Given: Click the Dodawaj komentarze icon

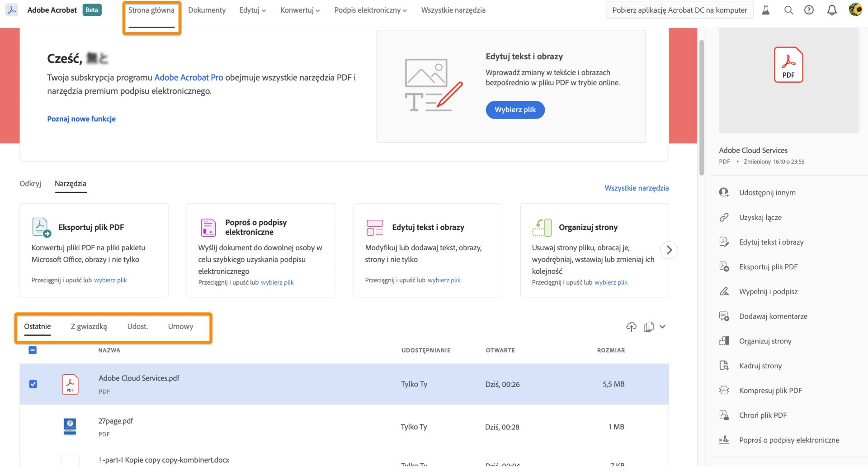Looking at the screenshot, I should click(724, 316).
